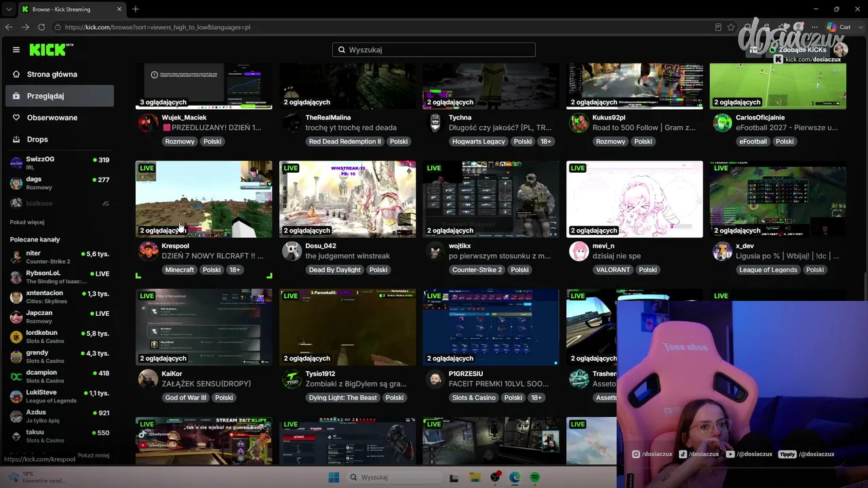Bookmark this page with the star icon
This screenshot has height=488, width=868.
(731, 27)
